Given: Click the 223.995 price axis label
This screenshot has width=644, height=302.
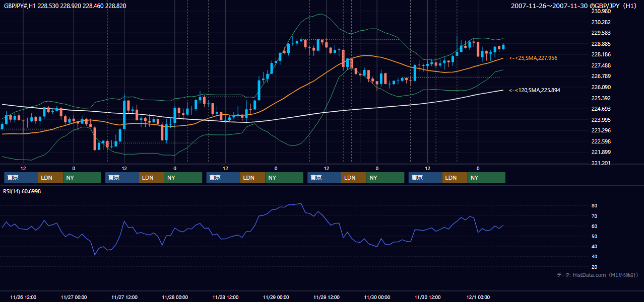Looking at the screenshot, I should (601, 120).
